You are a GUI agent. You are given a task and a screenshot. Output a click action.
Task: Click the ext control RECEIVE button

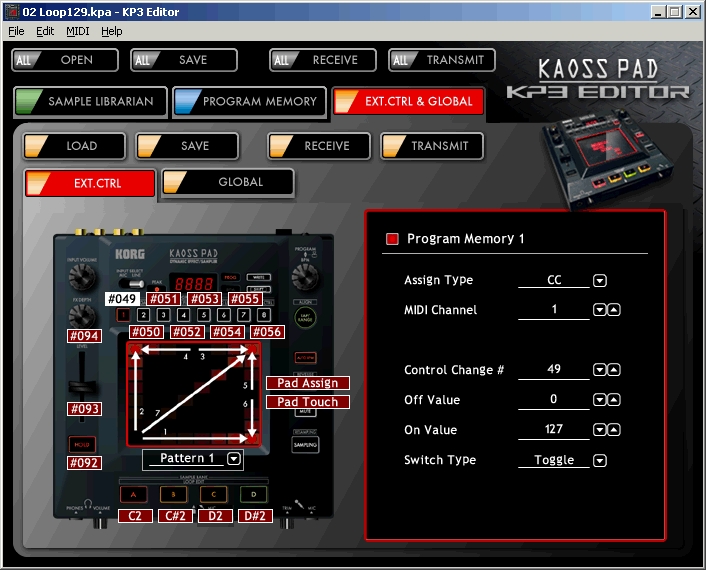click(x=319, y=146)
